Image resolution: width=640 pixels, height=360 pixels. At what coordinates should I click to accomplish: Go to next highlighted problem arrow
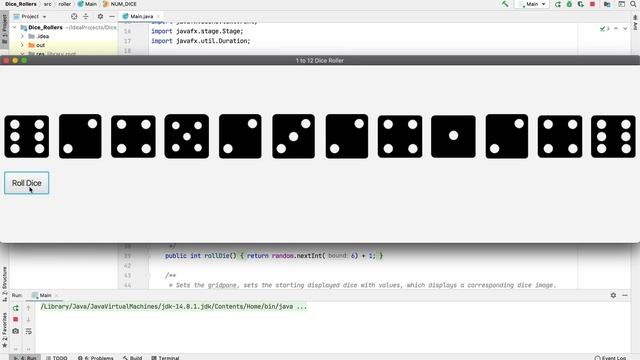click(625, 29)
